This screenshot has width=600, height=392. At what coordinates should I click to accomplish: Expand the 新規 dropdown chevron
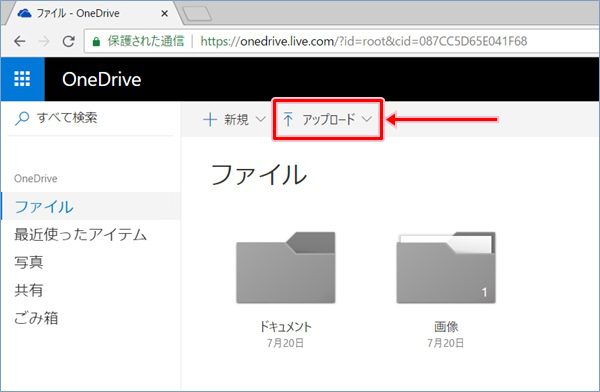pyautogui.click(x=261, y=119)
